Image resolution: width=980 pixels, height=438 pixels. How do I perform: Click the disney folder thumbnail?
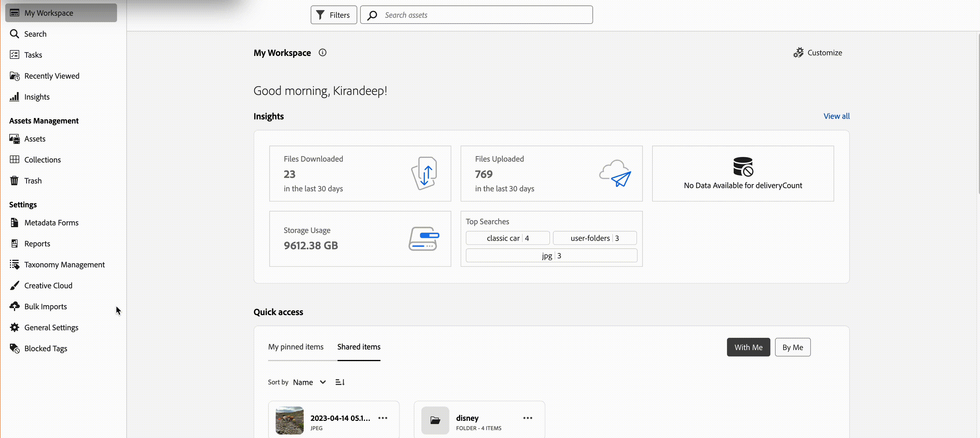point(435,419)
